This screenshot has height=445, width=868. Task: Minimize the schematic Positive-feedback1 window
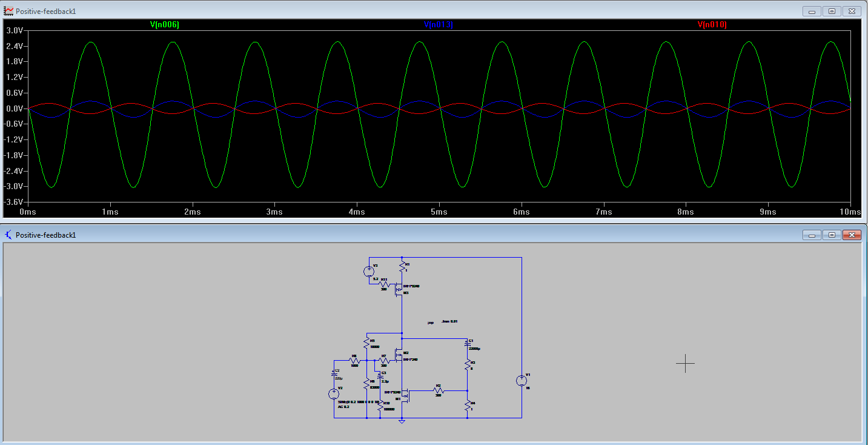point(812,235)
